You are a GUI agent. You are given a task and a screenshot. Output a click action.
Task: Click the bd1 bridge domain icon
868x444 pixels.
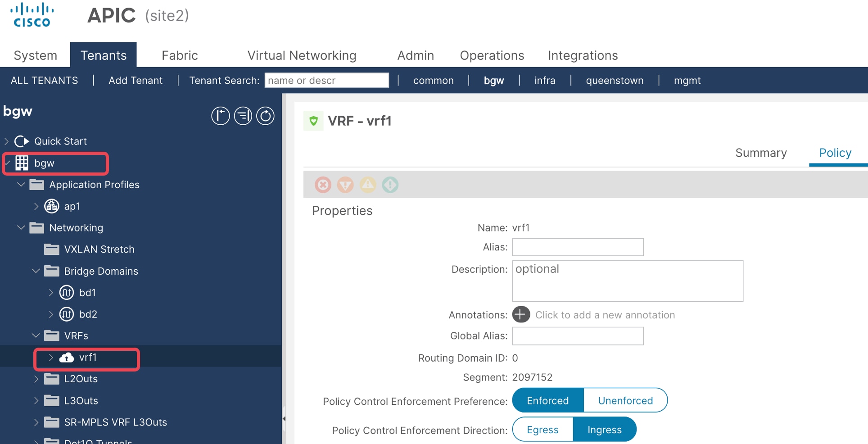(67, 293)
